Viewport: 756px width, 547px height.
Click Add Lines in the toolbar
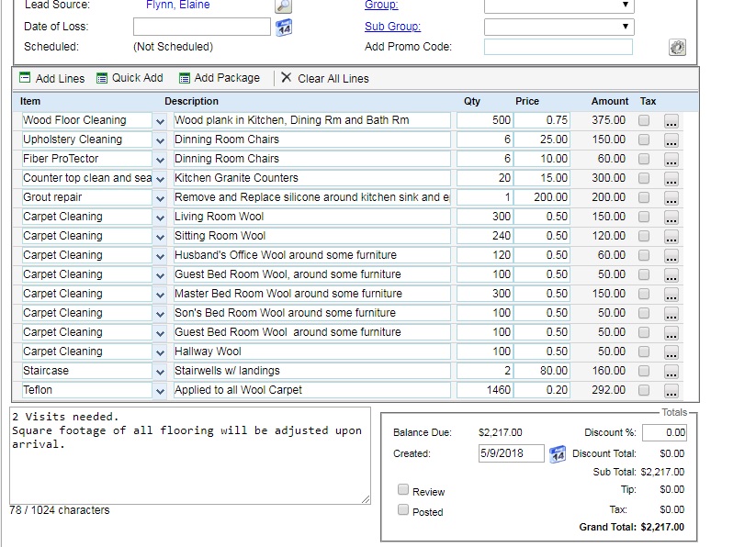point(51,79)
